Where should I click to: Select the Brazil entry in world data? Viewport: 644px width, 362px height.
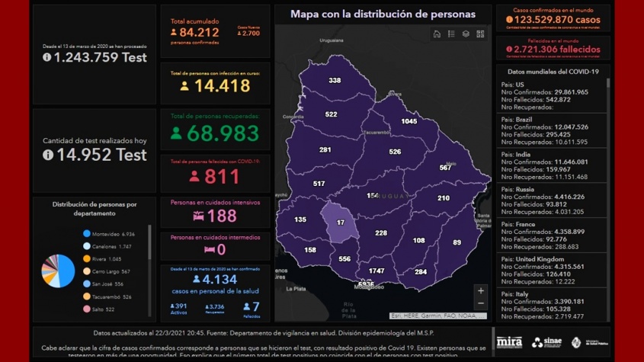(550, 131)
